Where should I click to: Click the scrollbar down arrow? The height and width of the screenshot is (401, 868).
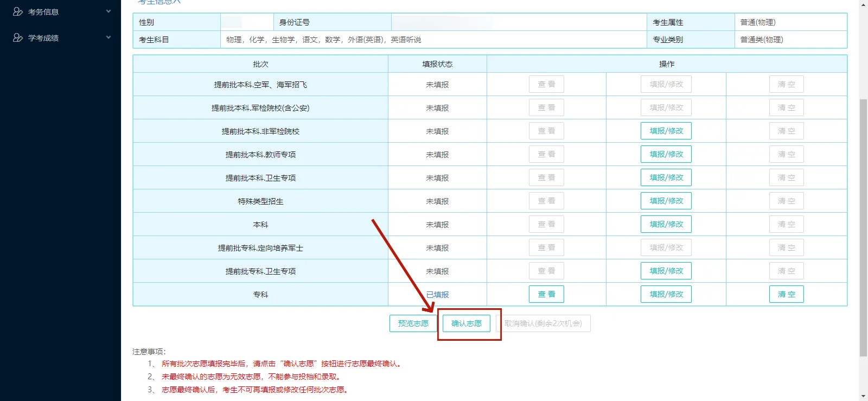863,396
